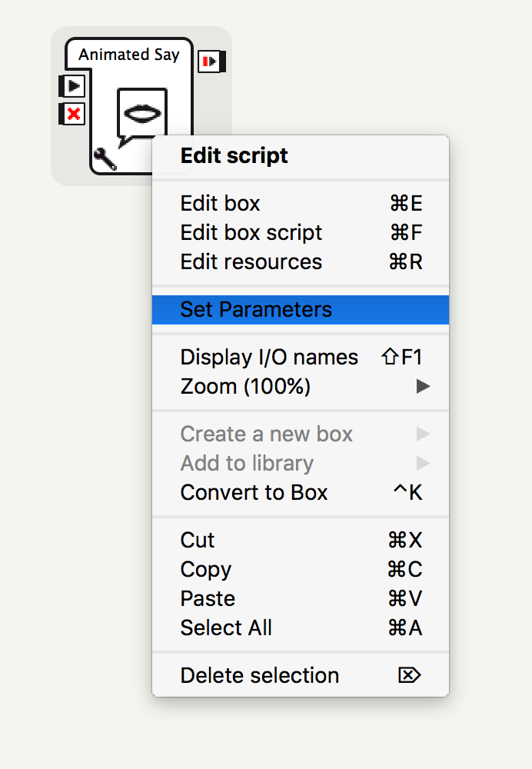Select the Edit box menu entry
The width and height of the screenshot is (532, 769).
(x=220, y=204)
